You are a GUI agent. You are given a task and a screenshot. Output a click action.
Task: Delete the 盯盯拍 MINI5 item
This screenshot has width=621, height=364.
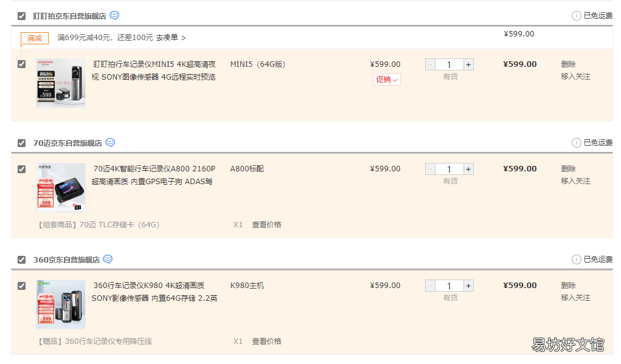point(568,64)
